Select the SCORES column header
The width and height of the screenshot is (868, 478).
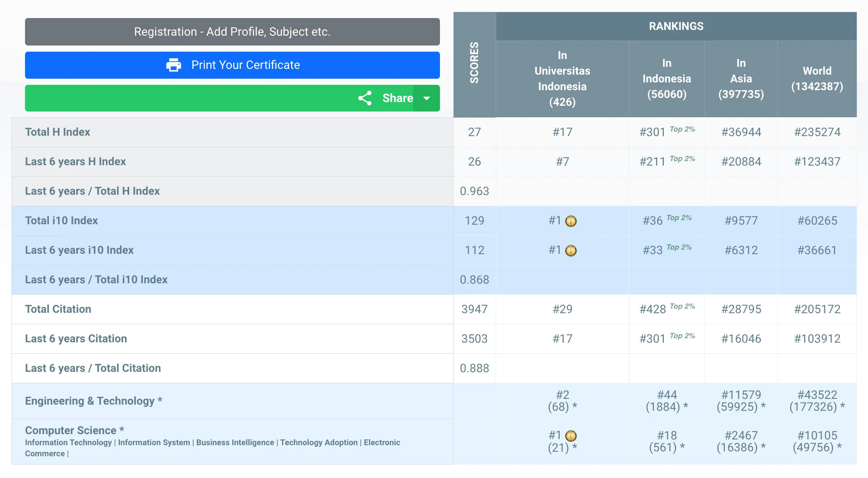pyautogui.click(x=474, y=63)
